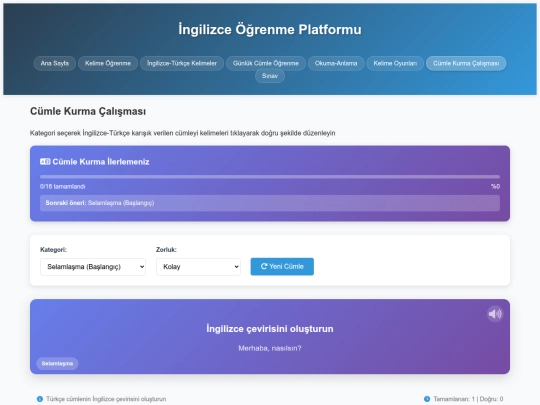Click the Sonraki öneri suggestion bar
The image size is (540, 405).
[270, 203]
